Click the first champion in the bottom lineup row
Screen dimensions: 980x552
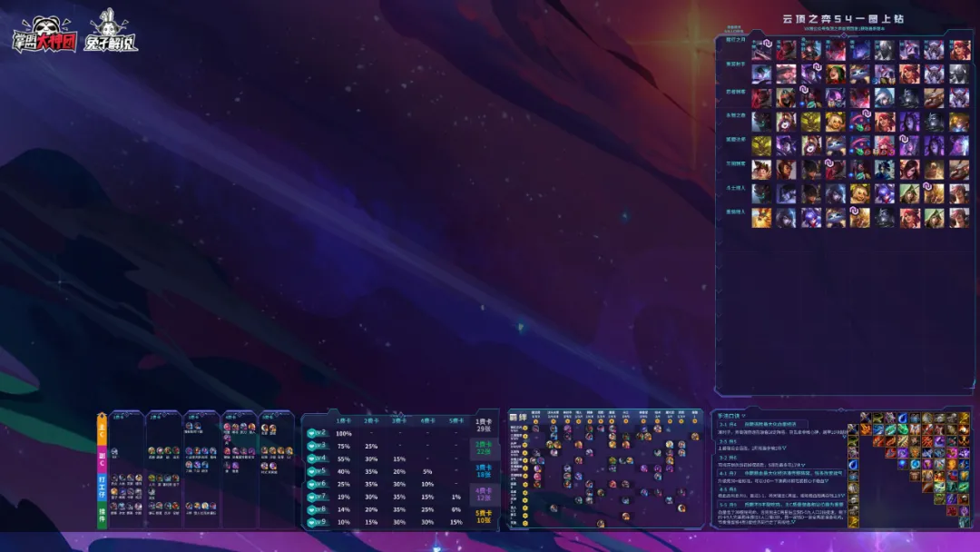pyautogui.click(x=761, y=218)
